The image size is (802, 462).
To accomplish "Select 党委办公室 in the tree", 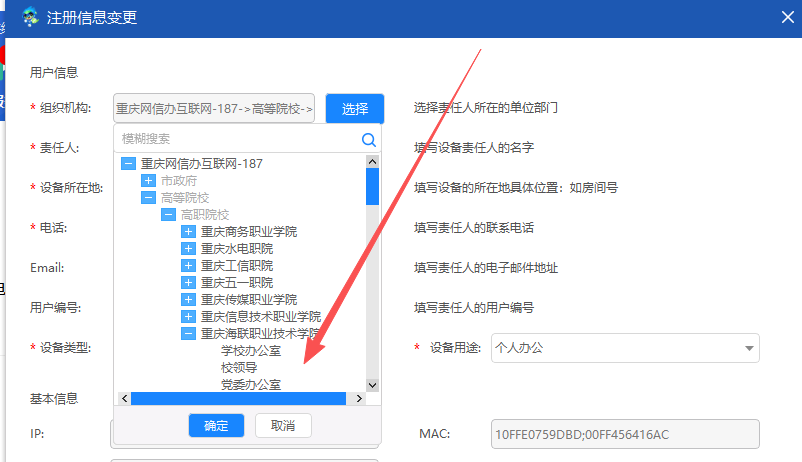I will (250, 384).
